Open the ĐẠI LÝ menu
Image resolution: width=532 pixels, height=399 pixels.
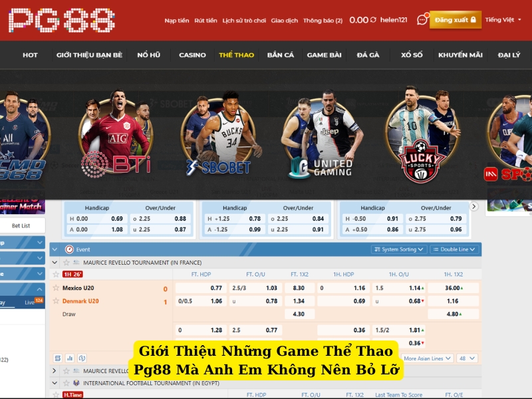click(509, 55)
